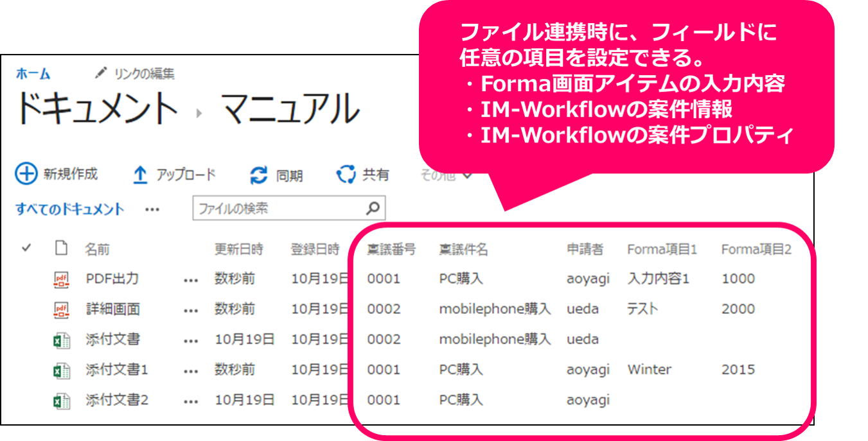Click the PDF icon of PDF出力 row
This screenshot has height=441, width=868.
(61, 279)
